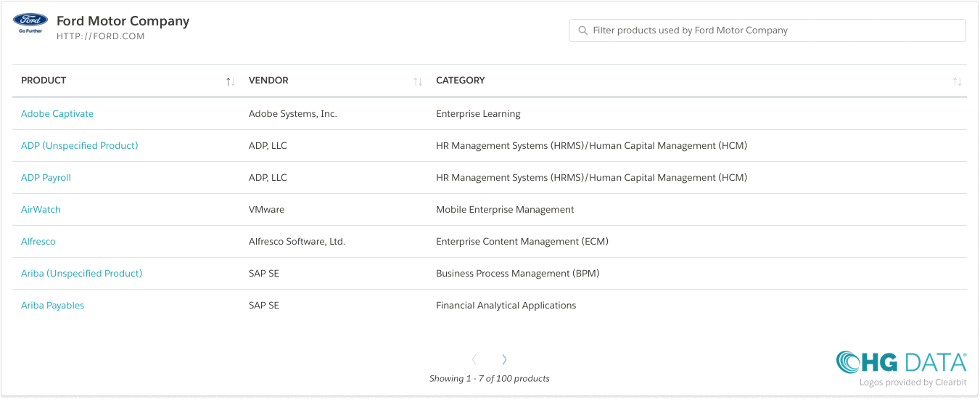Open the Adobe Captivate product link
The width and height of the screenshot is (980, 400).
57,113
